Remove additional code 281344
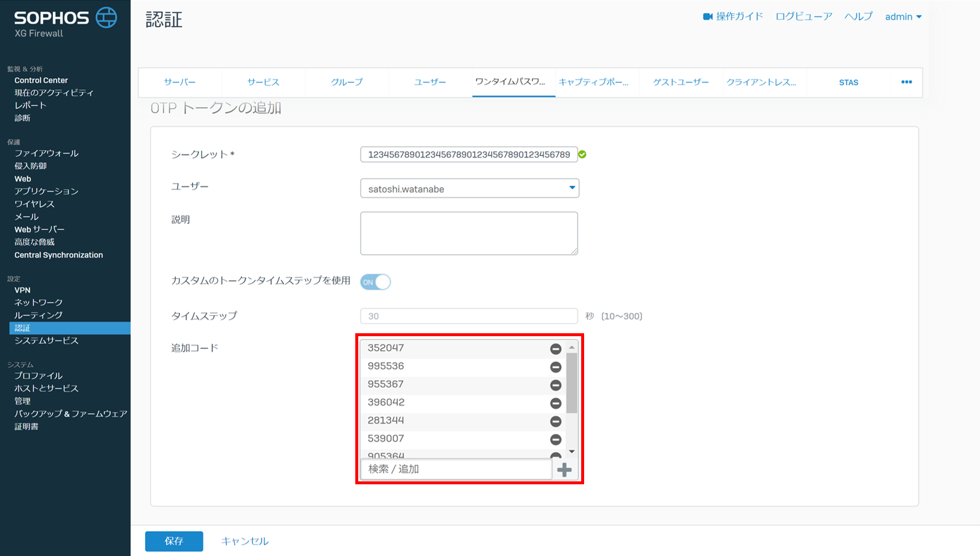Viewport: 980px width, 556px height. pos(555,421)
